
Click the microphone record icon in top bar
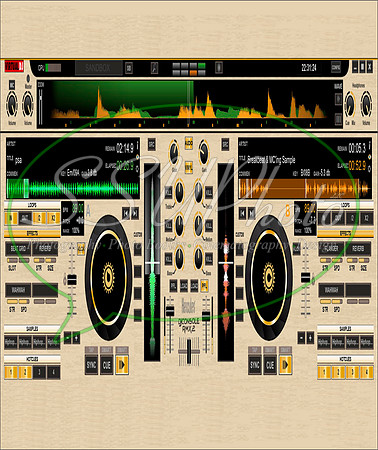[219, 68]
